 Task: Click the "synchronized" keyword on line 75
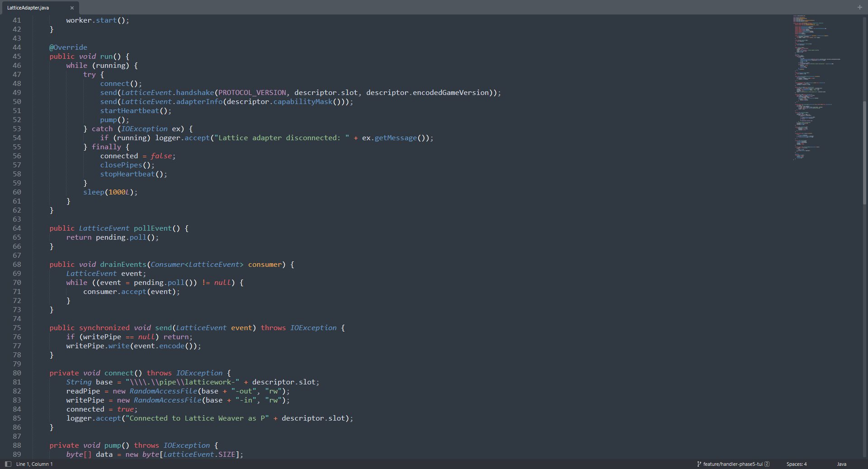[104, 328]
